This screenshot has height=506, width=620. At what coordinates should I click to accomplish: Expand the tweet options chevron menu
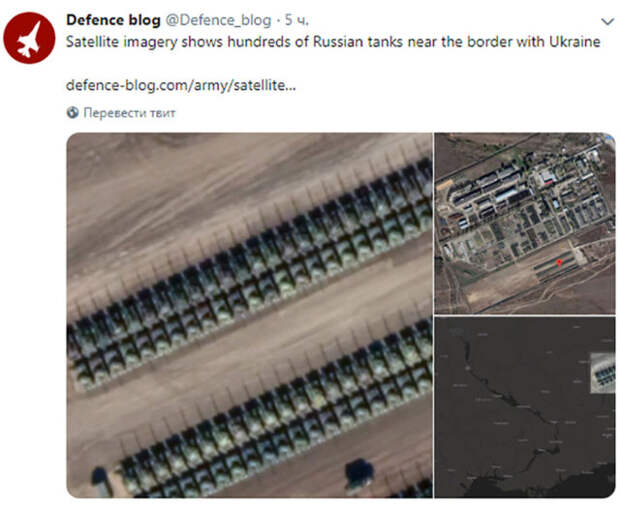[x=607, y=21]
